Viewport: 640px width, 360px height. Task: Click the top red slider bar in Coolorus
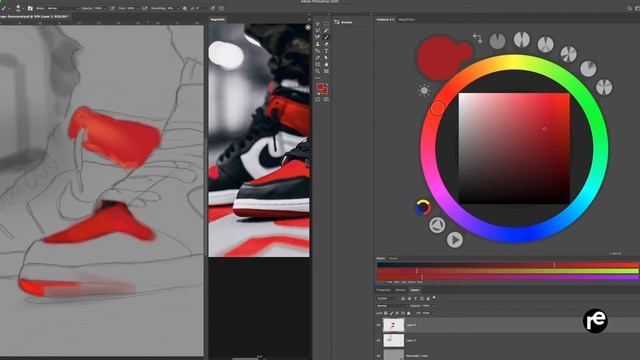(507, 265)
